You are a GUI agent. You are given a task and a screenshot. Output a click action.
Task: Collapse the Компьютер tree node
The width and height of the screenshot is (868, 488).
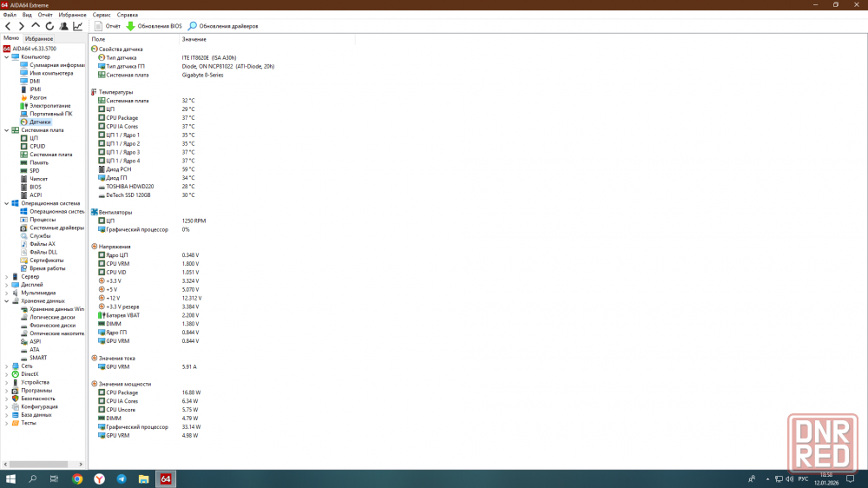pos(6,57)
